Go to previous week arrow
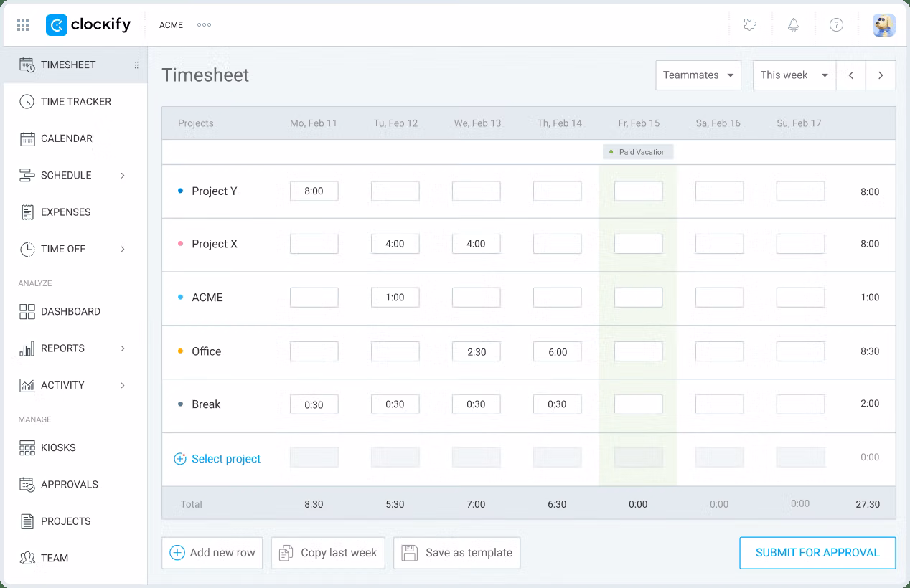 [851, 75]
